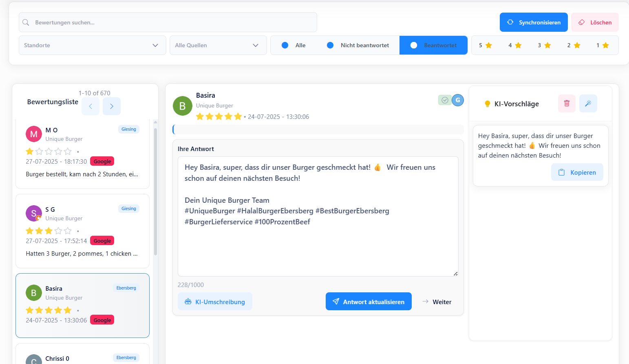Click the blue G Google source icon
The height and width of the screenshot is (364, 629).
[457, 100]
